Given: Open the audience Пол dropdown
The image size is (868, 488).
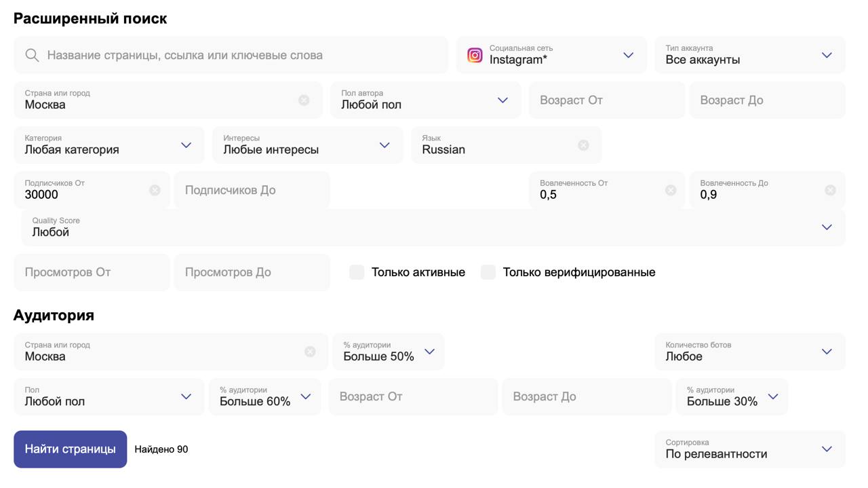Looking at the screenshot, I should (x=108, y=396).
